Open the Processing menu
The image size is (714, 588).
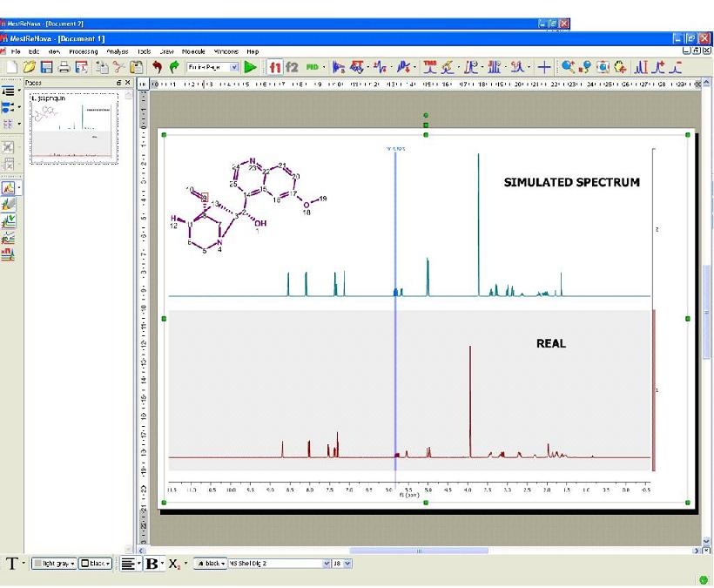point(84,51)
